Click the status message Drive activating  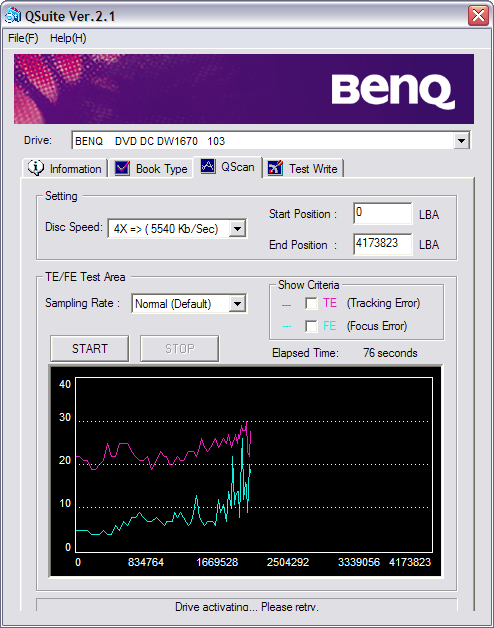tap(247, 607)
